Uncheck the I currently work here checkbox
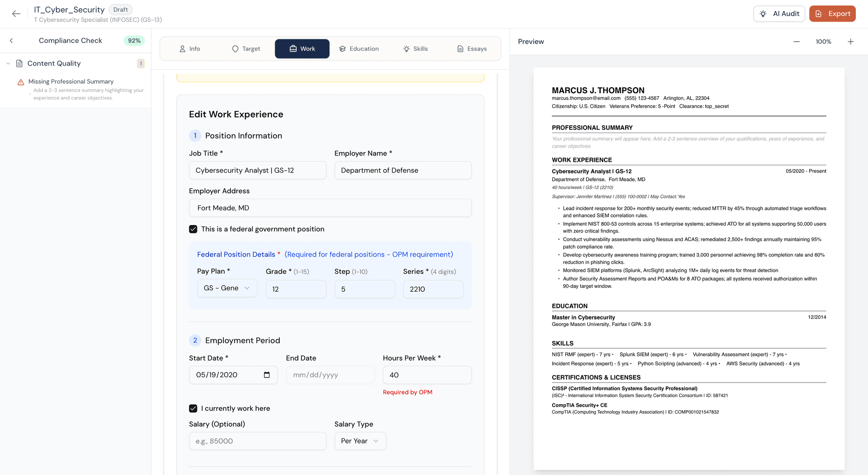This screenshot has width=868, height=475. tap(193, 408)
